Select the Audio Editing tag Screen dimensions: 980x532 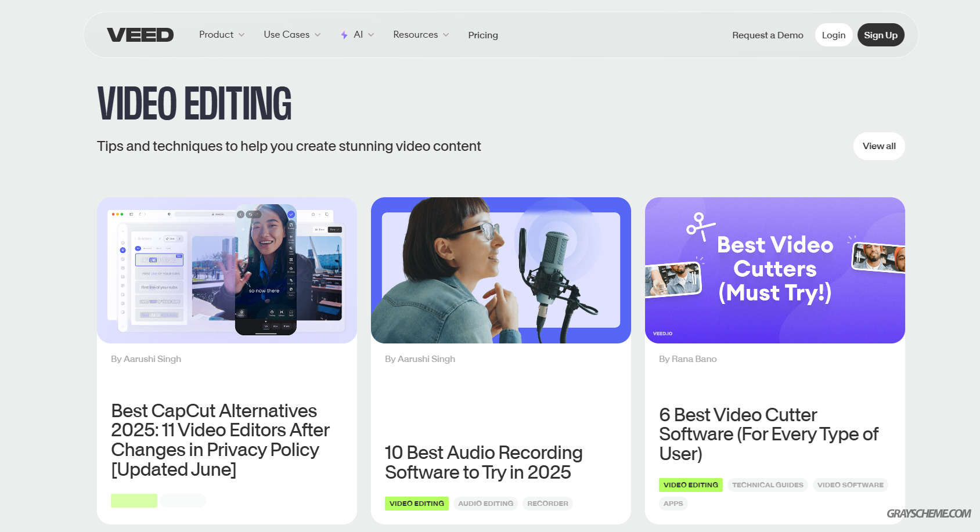click(x=486, y=504)
